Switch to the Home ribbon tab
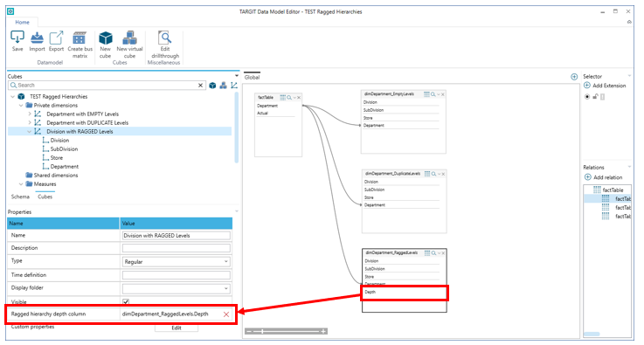This screenshot has height=345, width=644. (22, 22)
